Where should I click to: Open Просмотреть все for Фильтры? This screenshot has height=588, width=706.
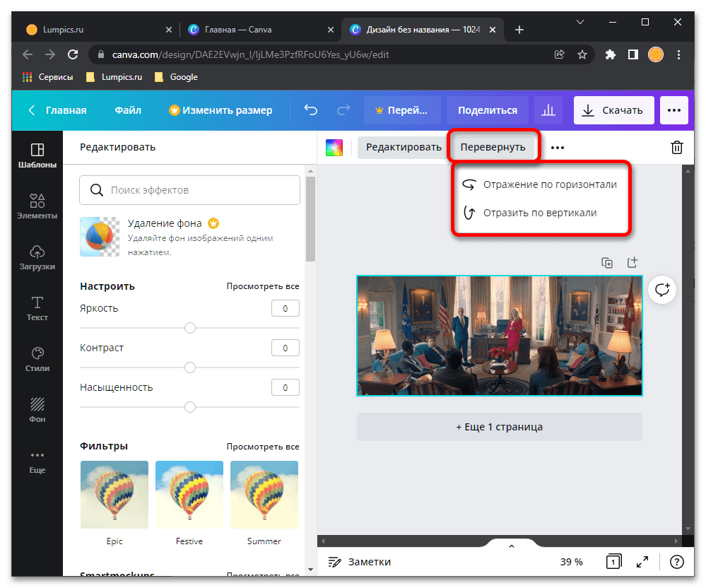pyautogui.click(x=263, y=447)
